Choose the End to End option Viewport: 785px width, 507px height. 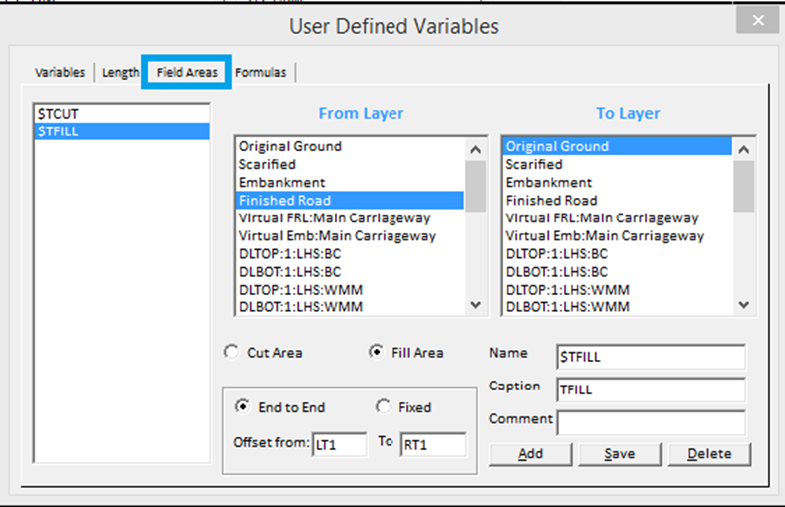tap(241, 407)
